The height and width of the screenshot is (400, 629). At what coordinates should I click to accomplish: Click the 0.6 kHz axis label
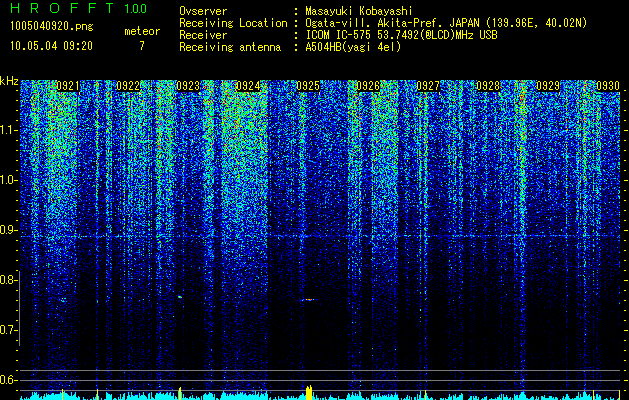(8, 380)
